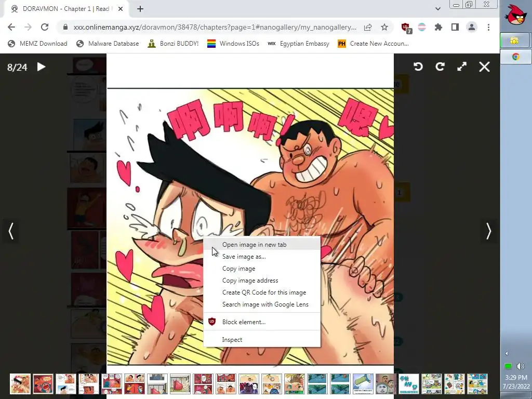Open the Extensions puzzle menu

tap(438, 27)
